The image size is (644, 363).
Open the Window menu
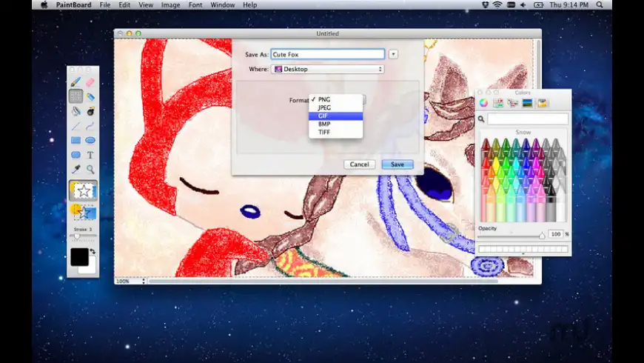pos(223,5)
